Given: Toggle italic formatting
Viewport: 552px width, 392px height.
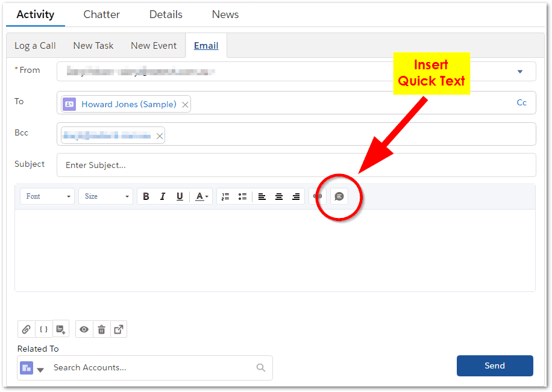Looking at the screenshot, I should tap(163, 196).
